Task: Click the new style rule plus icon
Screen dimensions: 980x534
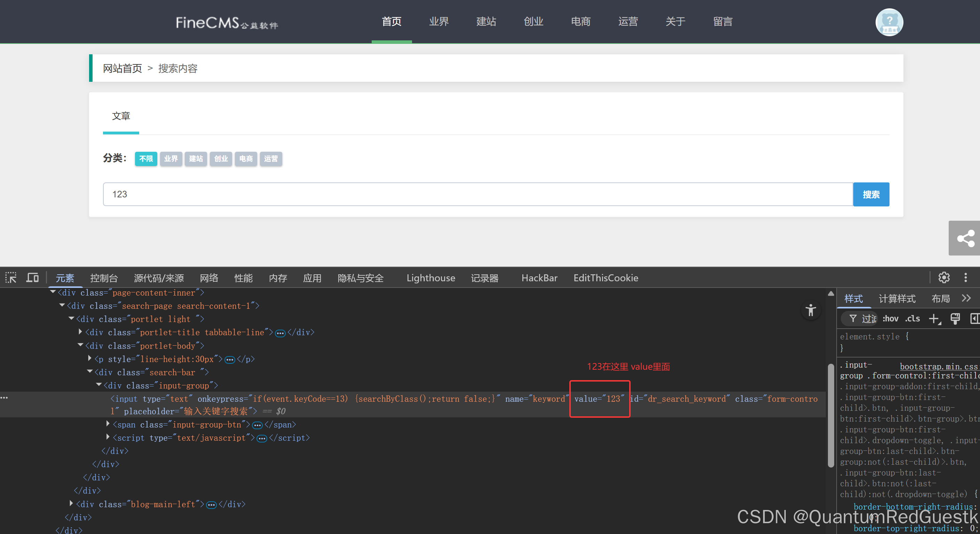Action: [x=934, y=319]
